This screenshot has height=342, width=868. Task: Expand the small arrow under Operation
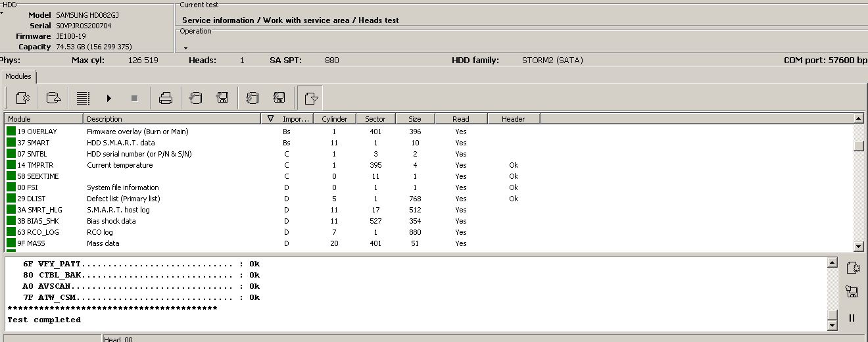185,48
